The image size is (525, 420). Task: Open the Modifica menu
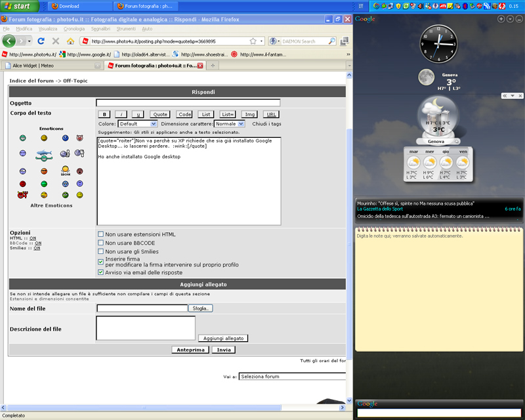(x=24, y=29)
